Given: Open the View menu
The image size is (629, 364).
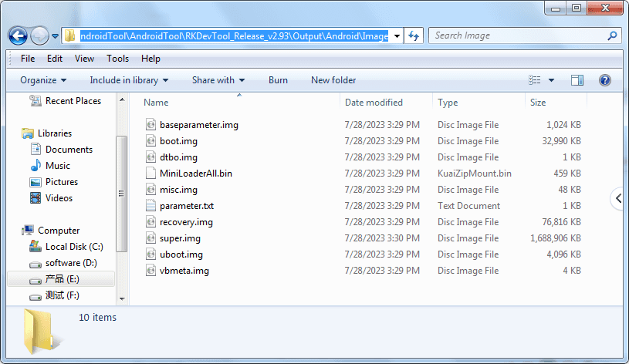Looking at the screenshot, I should [x=84, y=59].
